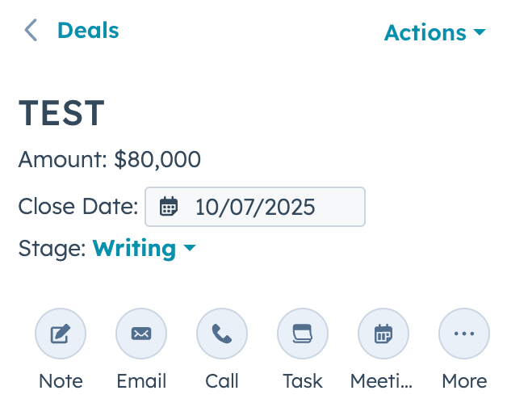Expand the Writing stage dropdown
528x420 pixels.
pyautogui.click(x=135, y=249)
